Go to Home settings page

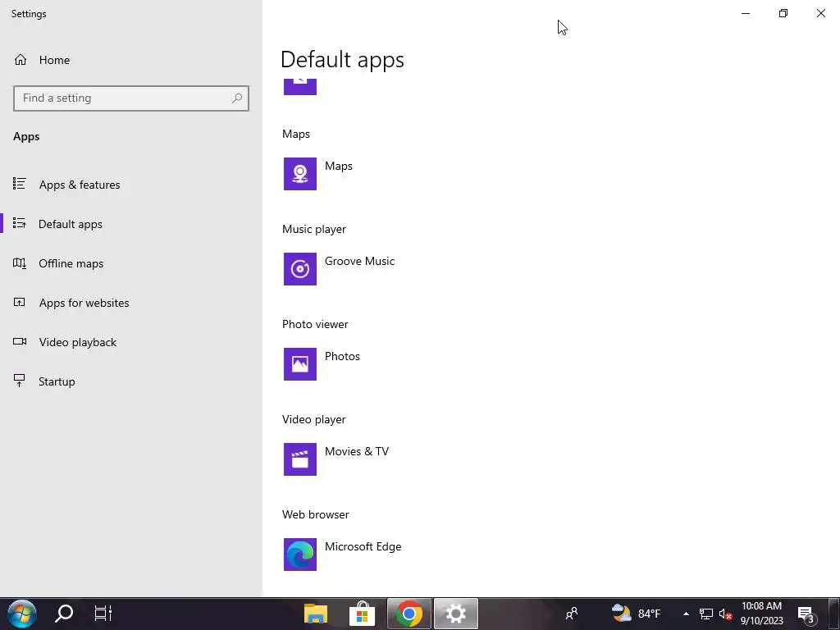(x=131, y=60)
